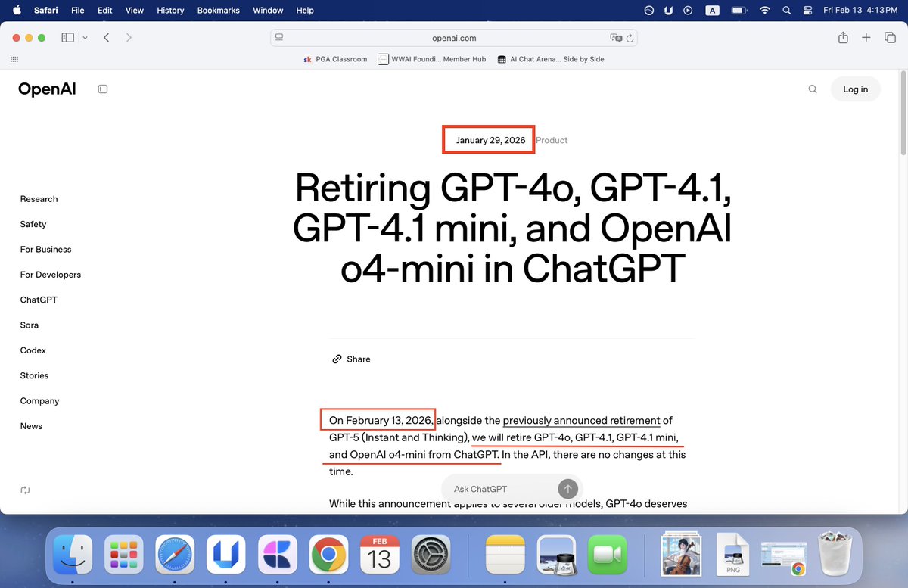The width and height of the screenshot is (908, 588).
Task: Open Notes from the Dock
Action: tap(505, 556)
